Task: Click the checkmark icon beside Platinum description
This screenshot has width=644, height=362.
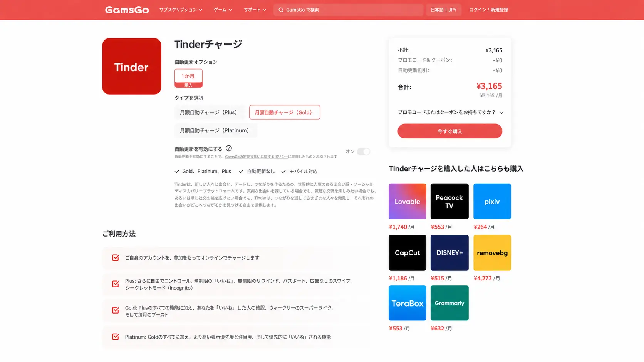Action: tap(116, 337)
